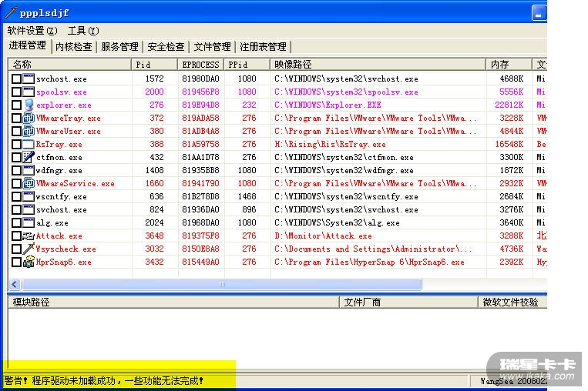Open the 软件设置 menu
The image size is (588, 391).
point(32,30)
